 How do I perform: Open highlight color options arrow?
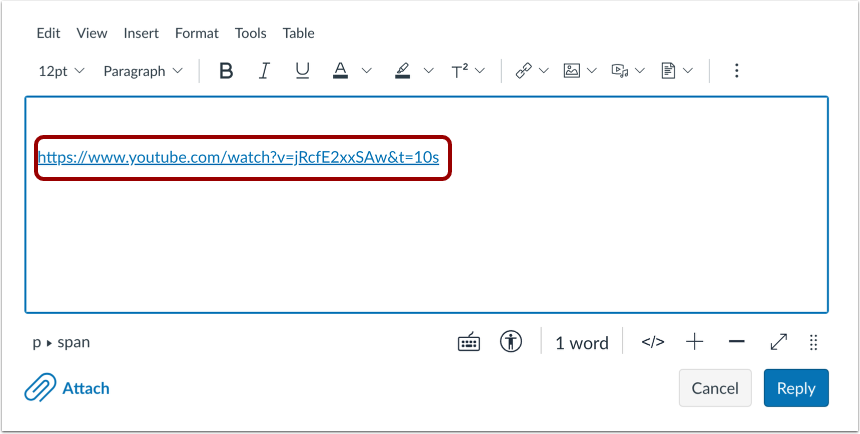point(429,71)
